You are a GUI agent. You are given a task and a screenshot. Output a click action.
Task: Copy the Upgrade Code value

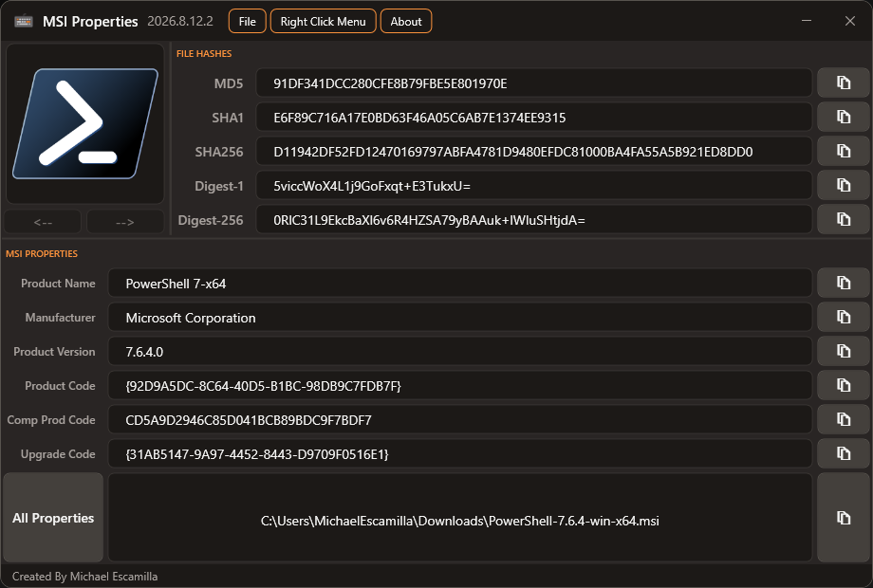click(843, 454)
